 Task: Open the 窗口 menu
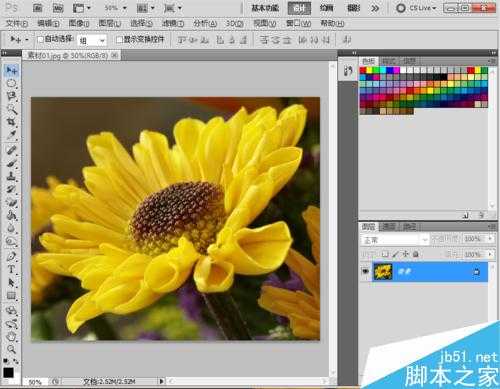(299, 23)
